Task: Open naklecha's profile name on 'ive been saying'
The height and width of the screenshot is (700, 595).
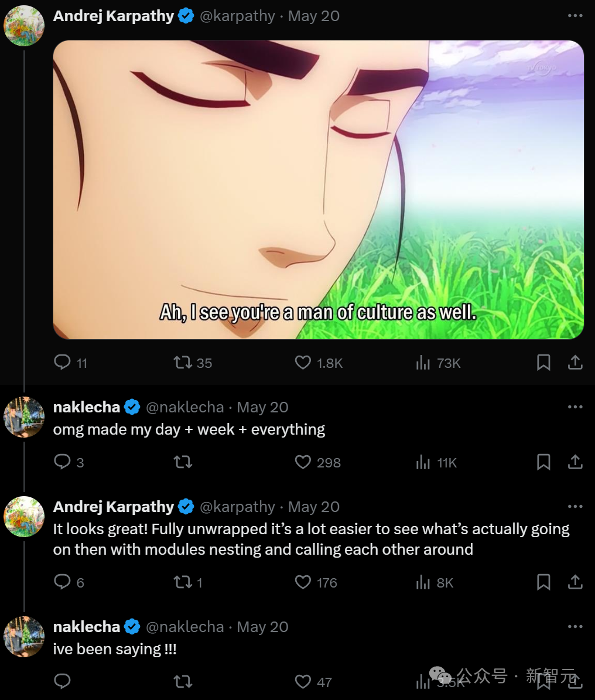Action: click(87, 627)
